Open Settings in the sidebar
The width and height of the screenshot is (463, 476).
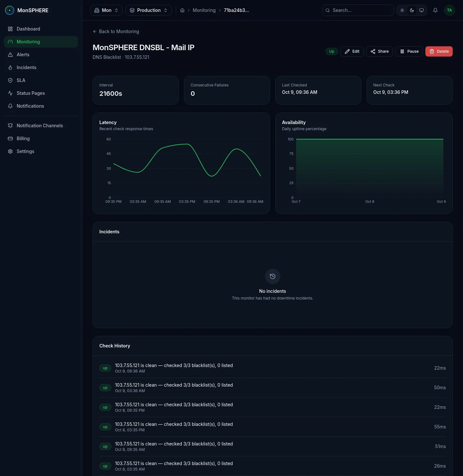(41, 151)
